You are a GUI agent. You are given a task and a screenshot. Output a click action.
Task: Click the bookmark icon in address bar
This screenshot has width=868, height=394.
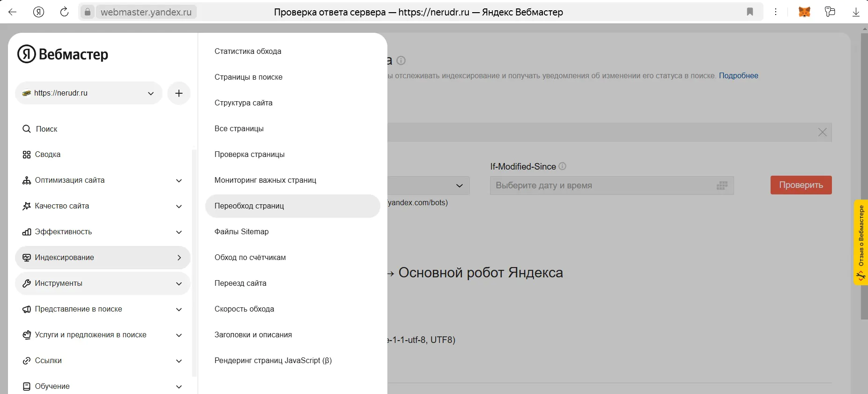[x=750, y=12]
